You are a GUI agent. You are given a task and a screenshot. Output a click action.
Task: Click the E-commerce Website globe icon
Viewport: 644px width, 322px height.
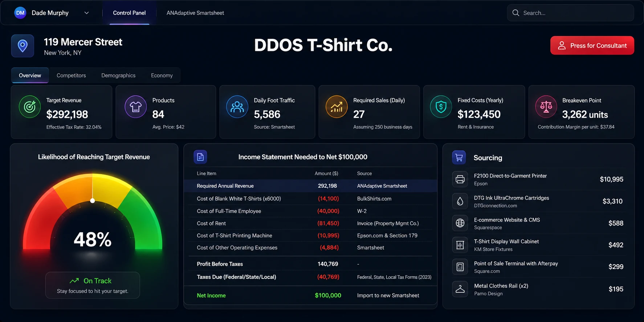[x=460, y=223]
